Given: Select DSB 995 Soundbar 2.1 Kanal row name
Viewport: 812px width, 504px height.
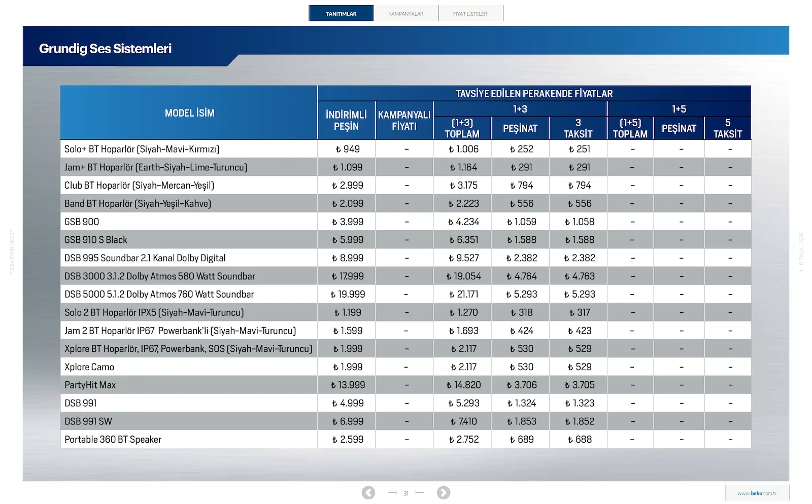Looking at the screenshot, I should (145, 258).
